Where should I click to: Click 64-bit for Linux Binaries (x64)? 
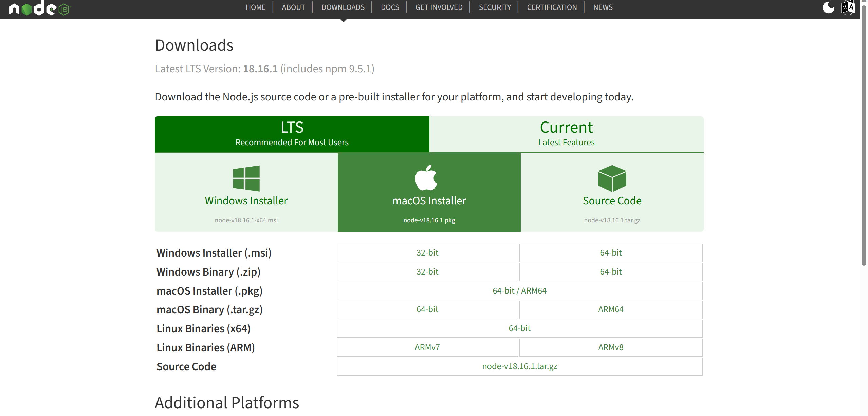519,328
